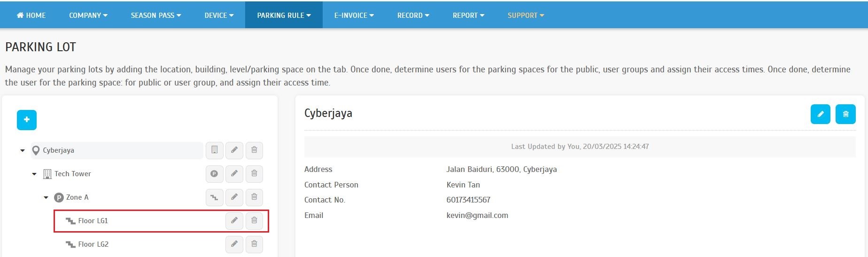Add building icon in Cyberjaya row
This screenshot has width=868, height=257.
pyautogui.click(x=214, y=150)
